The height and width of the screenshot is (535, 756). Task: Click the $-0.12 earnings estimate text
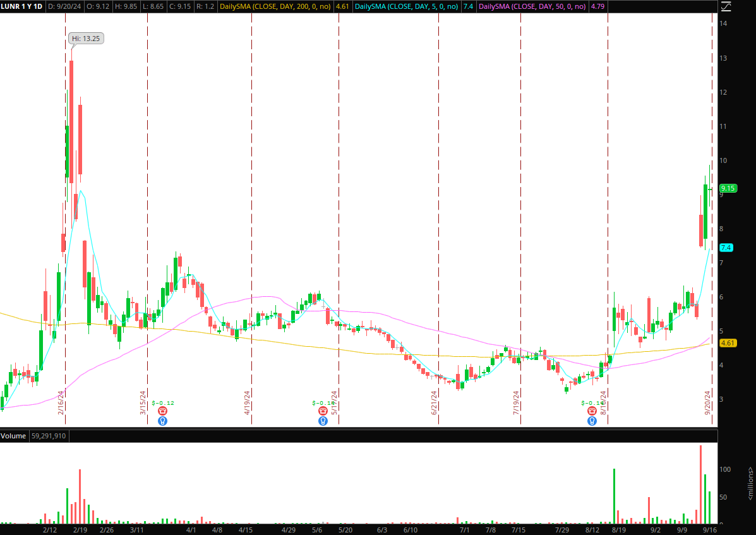pyautogui.click(x=163, y=403)
